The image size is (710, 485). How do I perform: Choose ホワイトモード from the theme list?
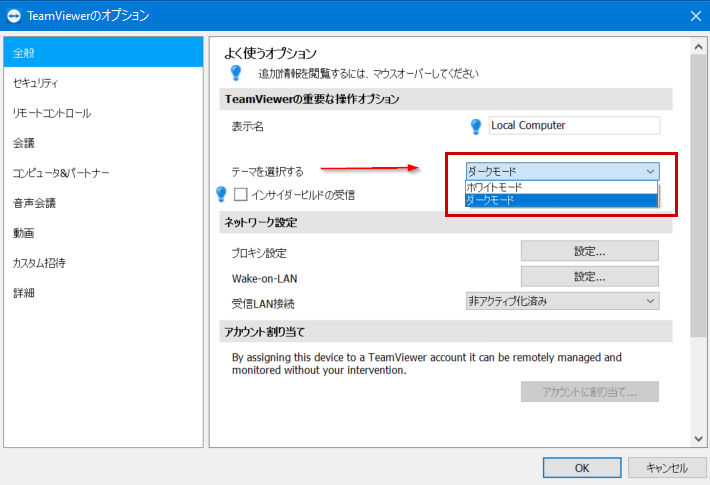coord(561,187)
